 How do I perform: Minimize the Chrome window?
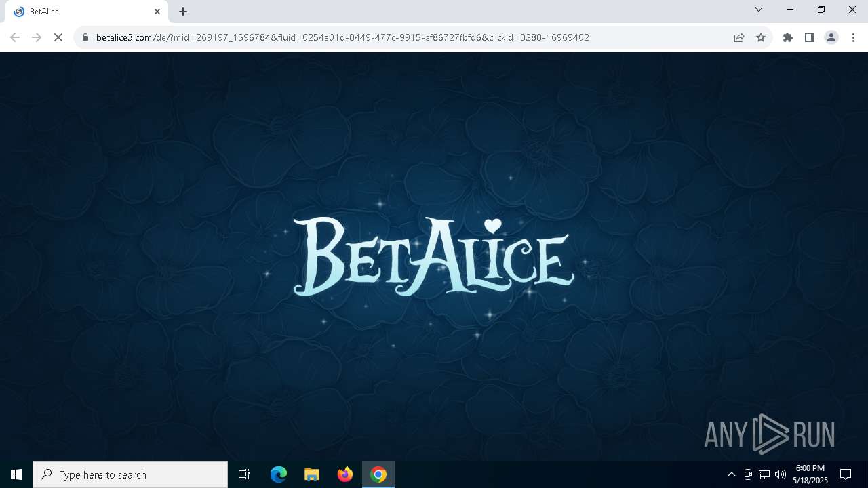tap(790, 9)
